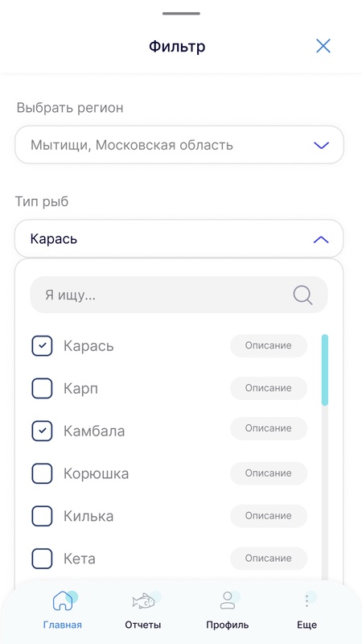Viewport: 362px width, 644px height.
Task: Tap the magnifier search icon
Action: (303, 295)
